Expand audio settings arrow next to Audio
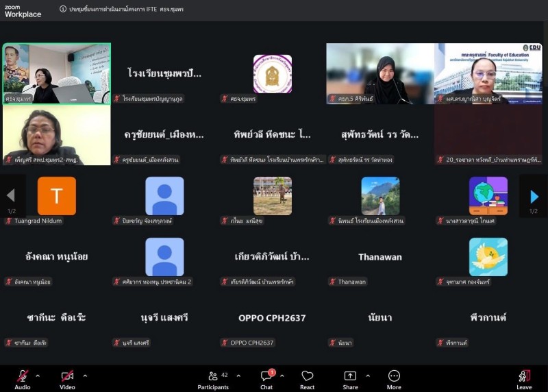The width and height of the screenshot is (548, 392). click(x=38, y=376)
